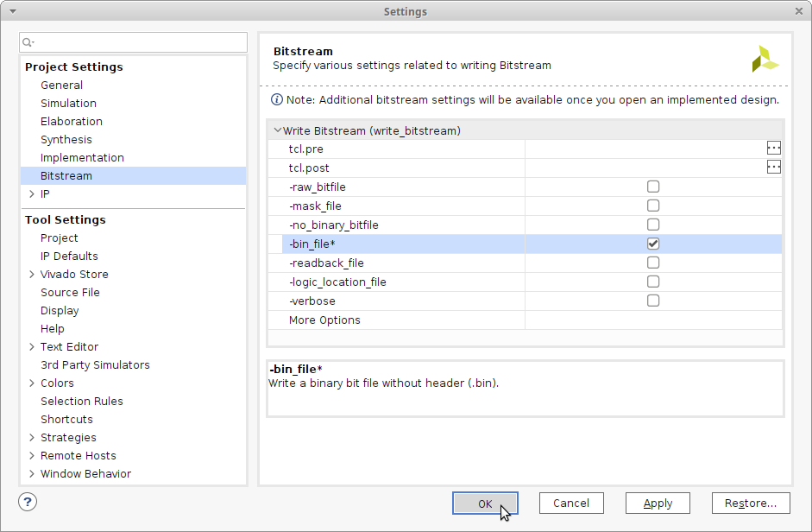Open the tcl.pre file browse button
The image size is (812, 532).
click(x=773, y=149)
